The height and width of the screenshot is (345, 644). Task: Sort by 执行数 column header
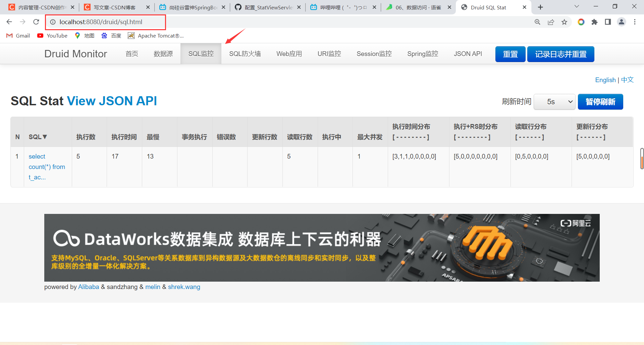(86, 137)
